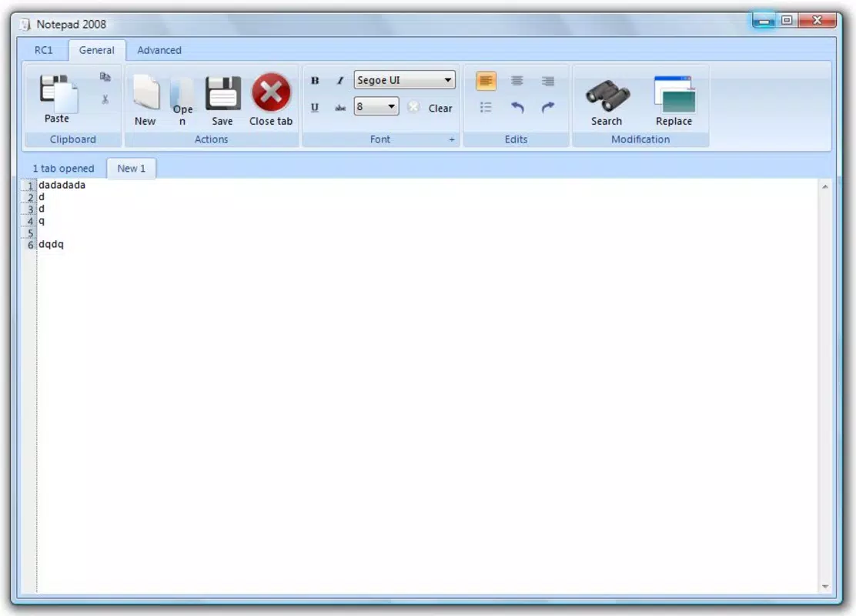Undo the last edit
This screenshot has height=616, width=856.
(517, 107)
